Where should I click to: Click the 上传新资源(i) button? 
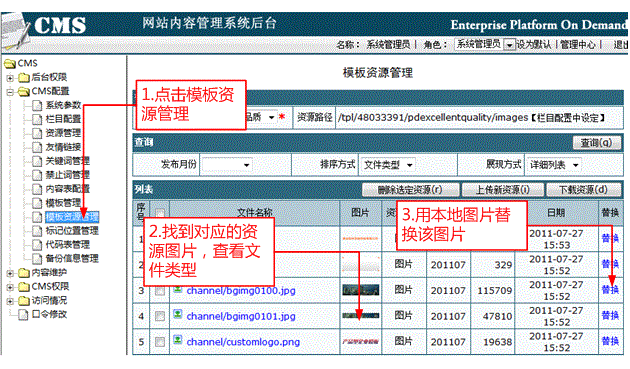click(503, 190)
